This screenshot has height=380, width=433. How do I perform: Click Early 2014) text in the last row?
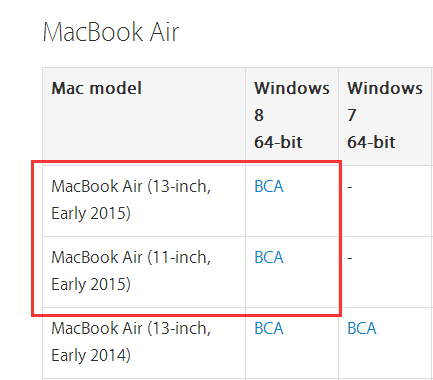point(91,355)
